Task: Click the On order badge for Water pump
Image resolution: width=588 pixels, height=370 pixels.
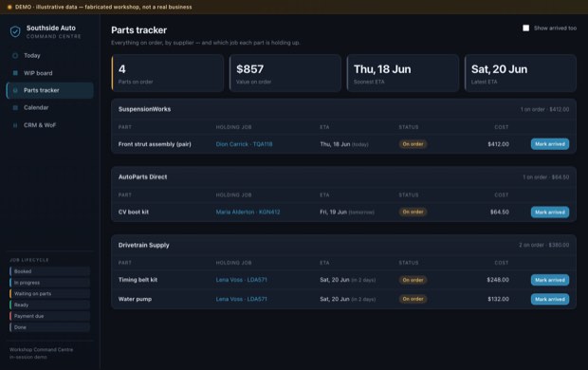Action: [413, 299]
